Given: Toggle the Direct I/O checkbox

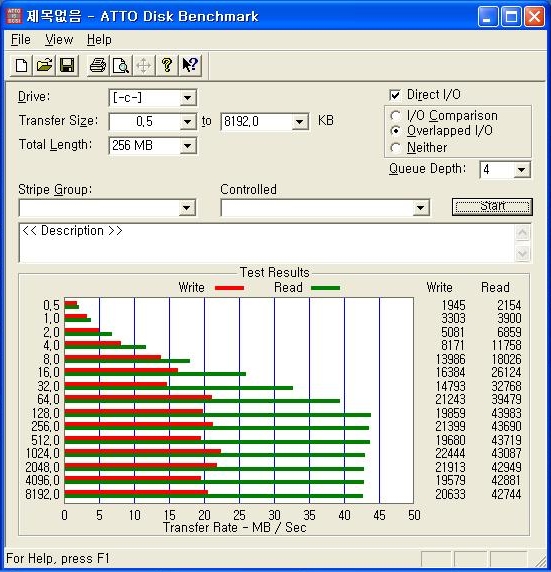Looking at the screenshot, I should pyautogui.click(x=395, y=95).
